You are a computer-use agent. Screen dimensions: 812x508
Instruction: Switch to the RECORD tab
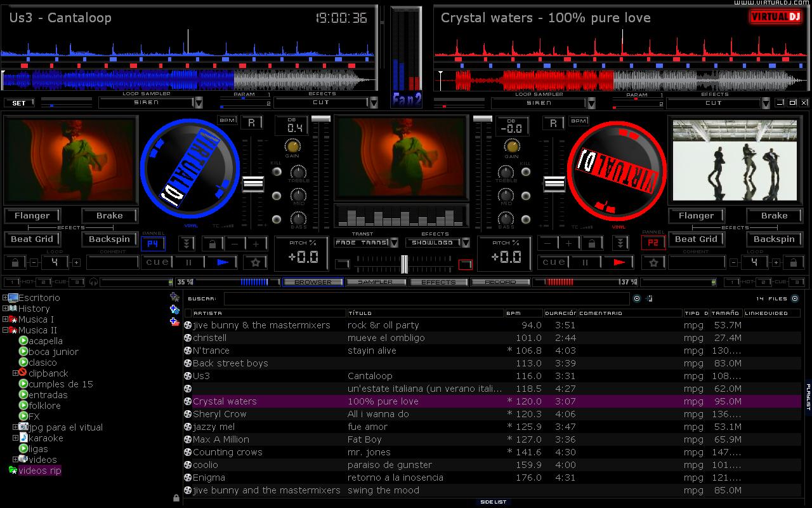(501, 282)
